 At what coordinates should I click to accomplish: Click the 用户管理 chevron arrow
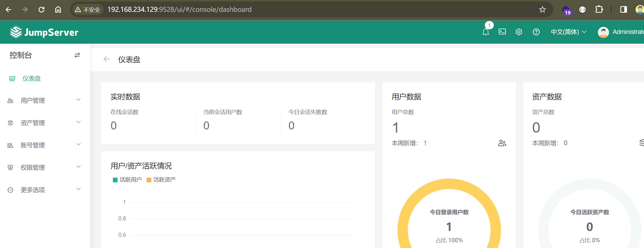tap(78, 100)
